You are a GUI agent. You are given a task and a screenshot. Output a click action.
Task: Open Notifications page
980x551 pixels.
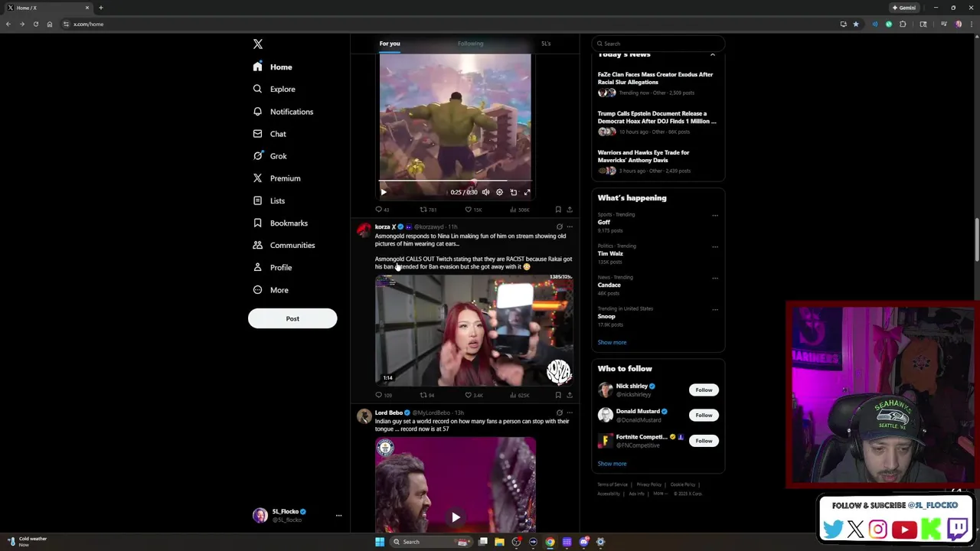tap(283, 112)
